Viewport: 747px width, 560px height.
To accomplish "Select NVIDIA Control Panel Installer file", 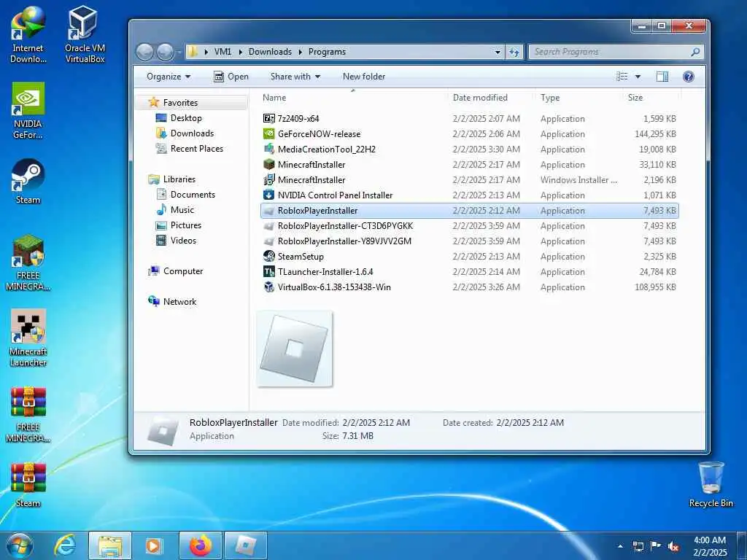I will click(469, 195).
